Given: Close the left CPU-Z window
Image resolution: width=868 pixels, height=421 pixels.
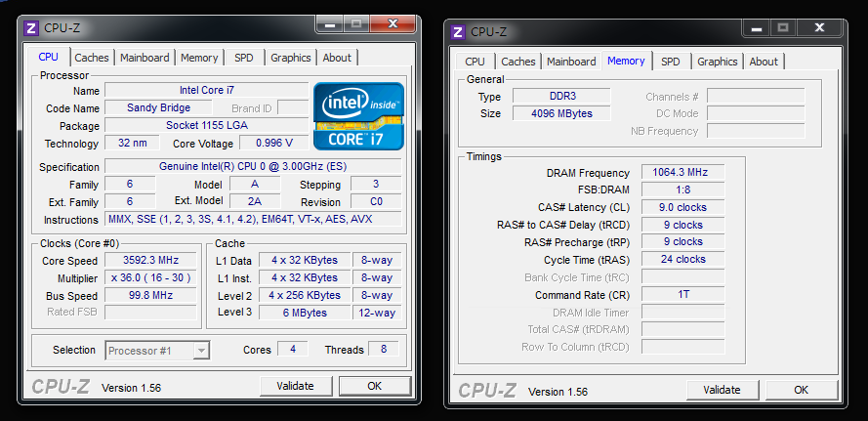Looking at the screenshot, I should click(x=393, y=23).
